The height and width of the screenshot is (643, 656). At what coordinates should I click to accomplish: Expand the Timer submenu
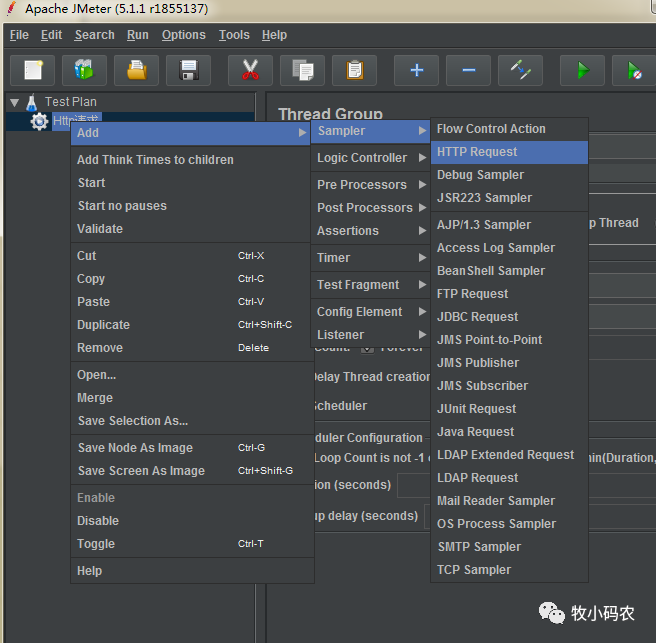370,258
